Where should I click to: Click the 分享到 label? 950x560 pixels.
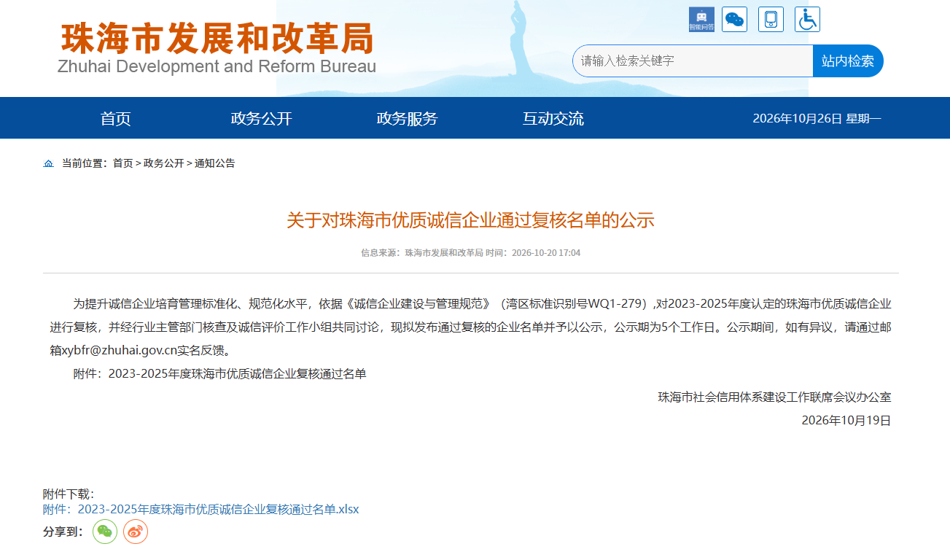click(x=63, y=532)
